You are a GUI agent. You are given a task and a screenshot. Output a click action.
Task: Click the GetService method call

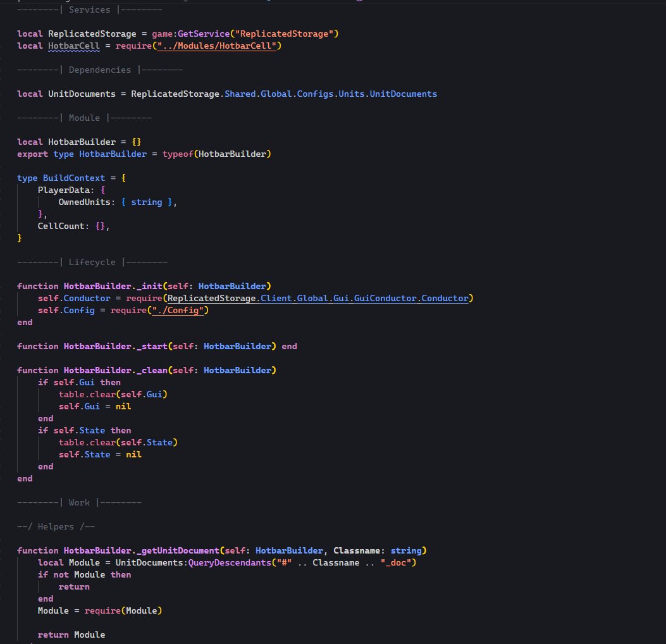pyautogui.click(x=204, y=34)
